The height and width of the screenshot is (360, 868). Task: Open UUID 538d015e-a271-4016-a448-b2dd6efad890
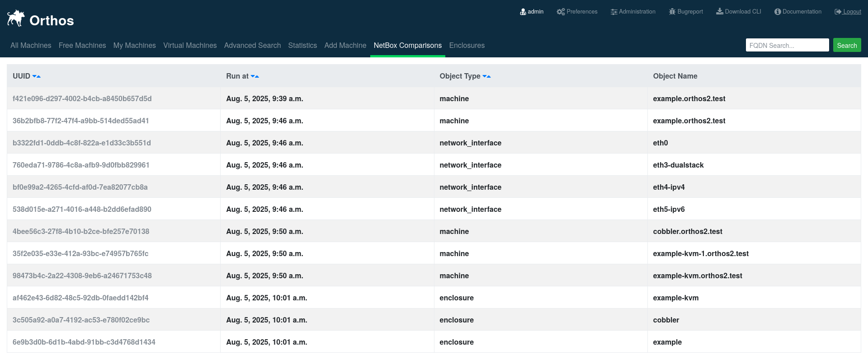pyautogui.click(x=82, y=209)
